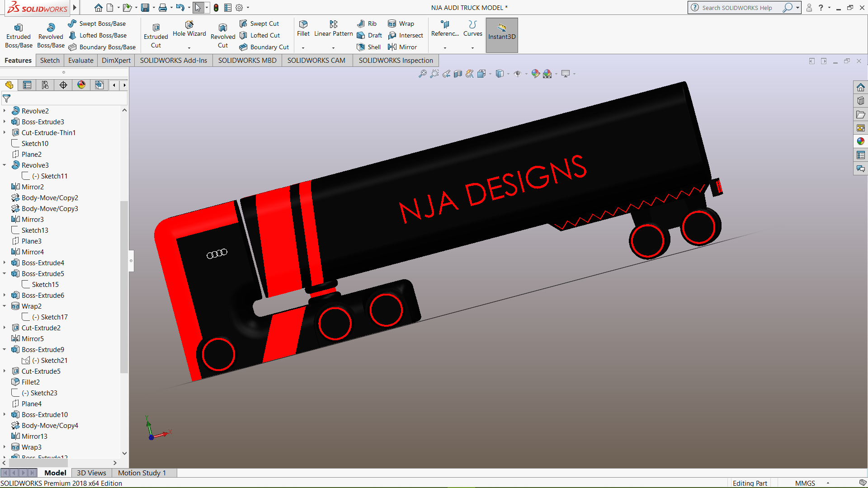
Task: Select the Mirror feature tool
Action: (402, 47)
